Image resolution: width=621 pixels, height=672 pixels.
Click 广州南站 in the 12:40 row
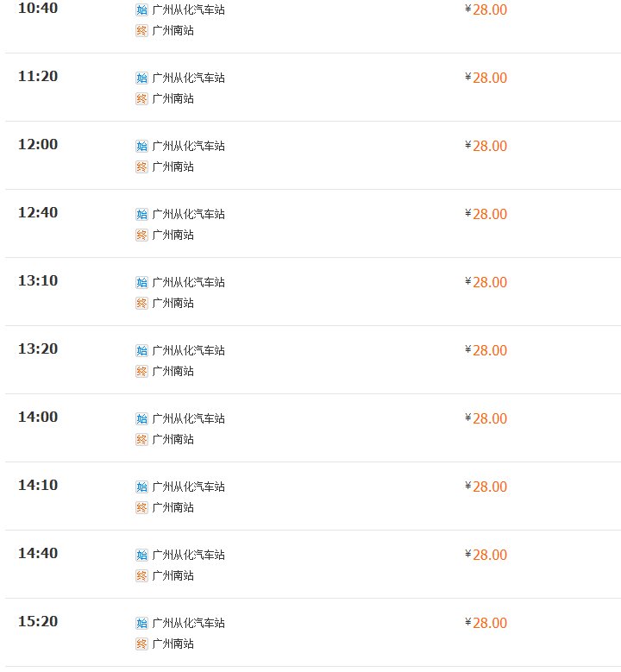click(172, 235)
